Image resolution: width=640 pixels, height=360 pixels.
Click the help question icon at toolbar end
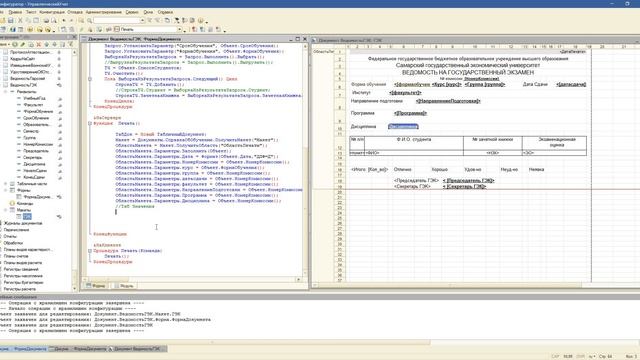click(x=200, y=20)
